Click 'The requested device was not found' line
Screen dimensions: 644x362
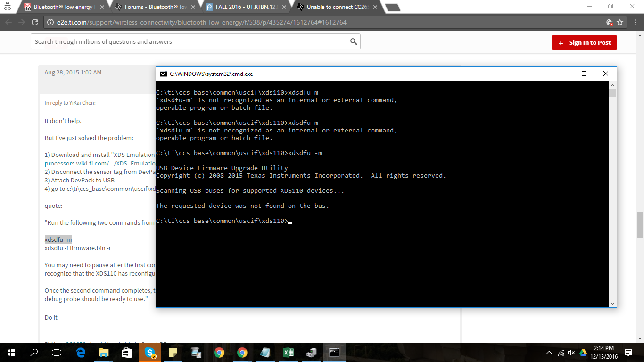click(x=243, y=206)
